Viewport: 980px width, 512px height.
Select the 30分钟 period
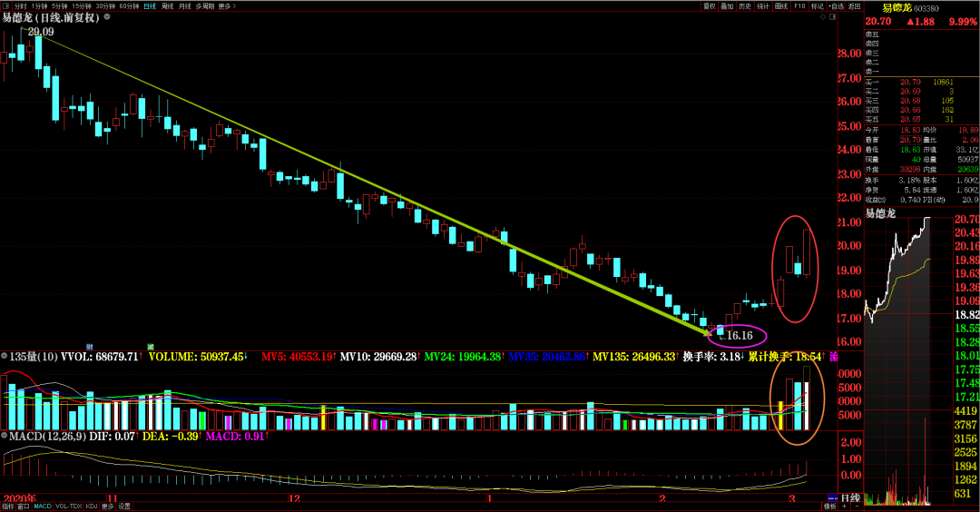[x=105, y=5]
